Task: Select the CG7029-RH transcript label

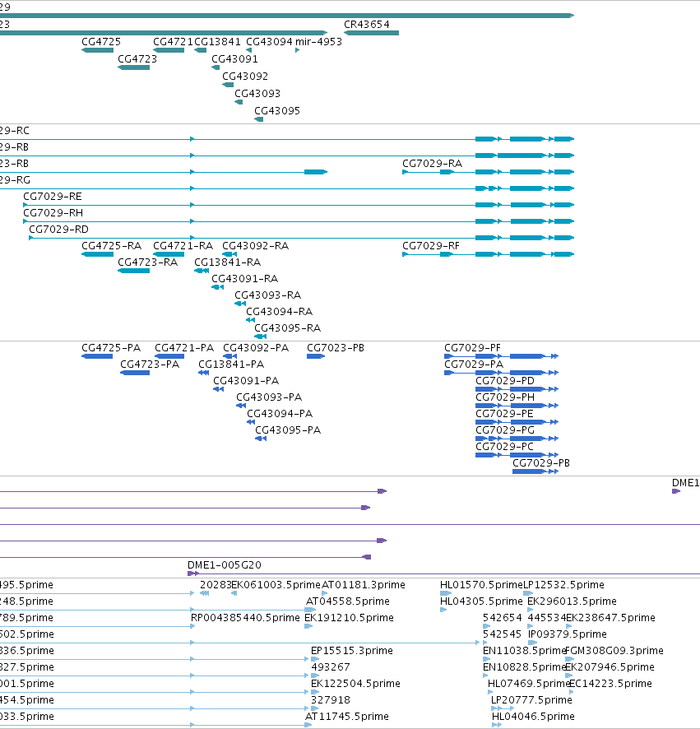Action: click(53, 213)
